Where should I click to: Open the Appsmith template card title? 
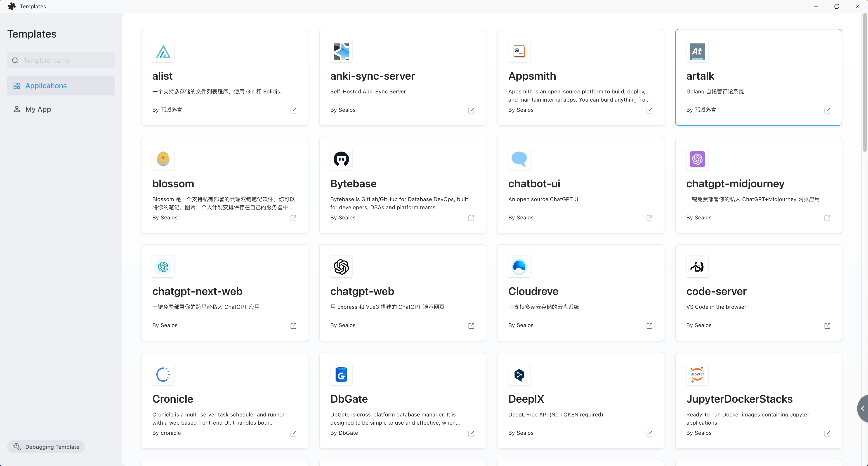pyautogui.click(x=532, y=76)
